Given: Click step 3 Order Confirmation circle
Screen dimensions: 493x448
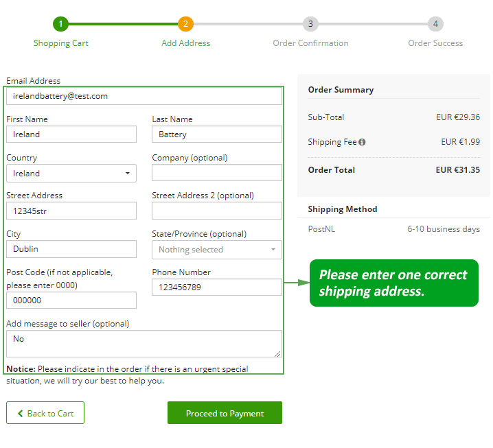Looking at the screenshot, I should [x=310, y=24].
